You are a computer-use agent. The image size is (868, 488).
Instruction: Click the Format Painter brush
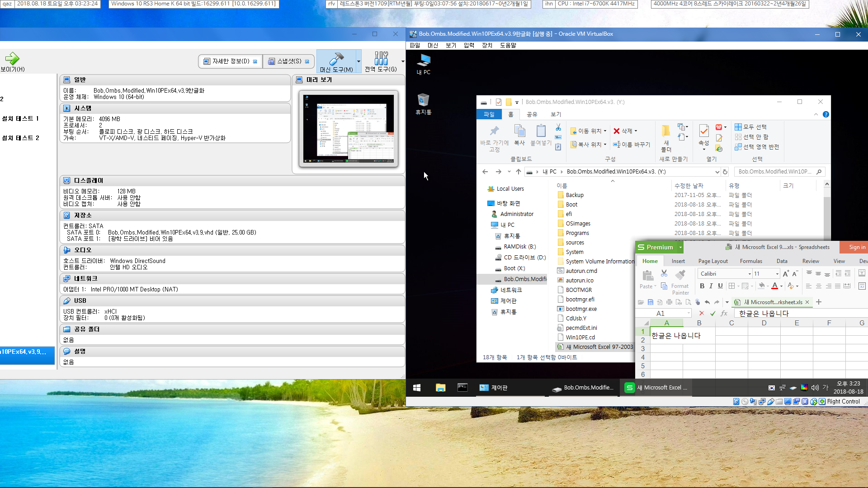point(680,274)
